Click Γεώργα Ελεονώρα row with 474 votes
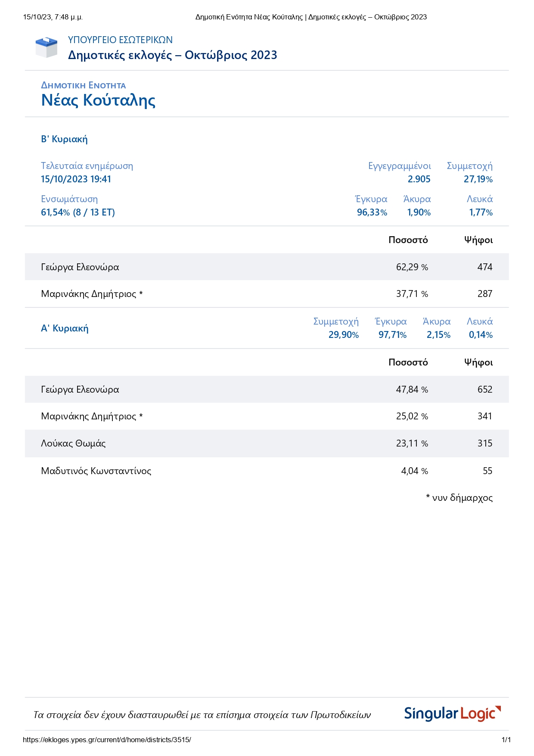 click(267, 267)
